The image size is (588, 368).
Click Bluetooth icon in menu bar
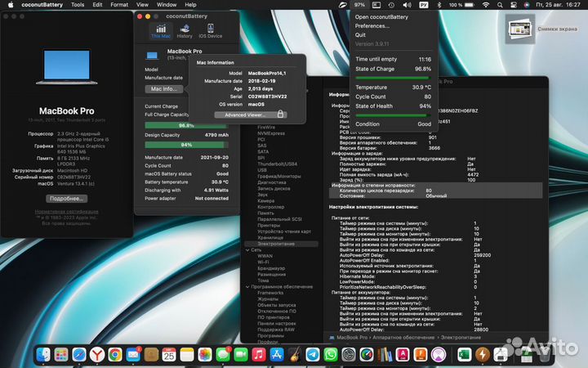click(439, 5)
